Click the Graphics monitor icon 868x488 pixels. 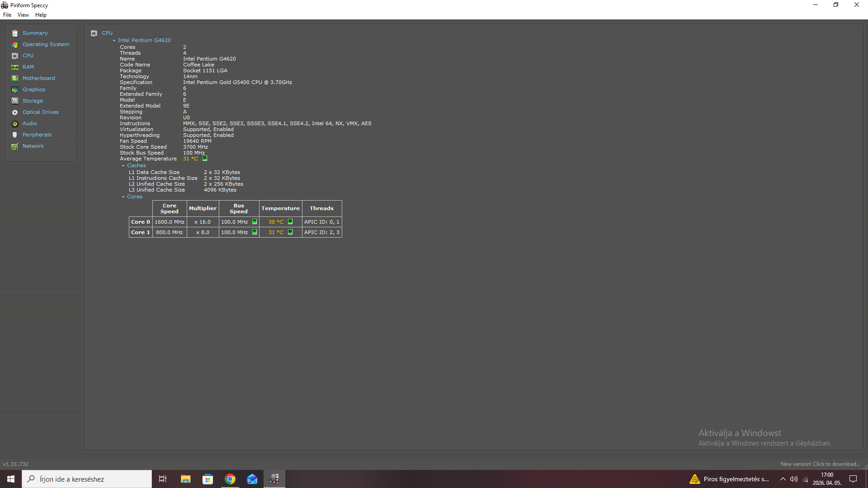[x=15, y=89]
